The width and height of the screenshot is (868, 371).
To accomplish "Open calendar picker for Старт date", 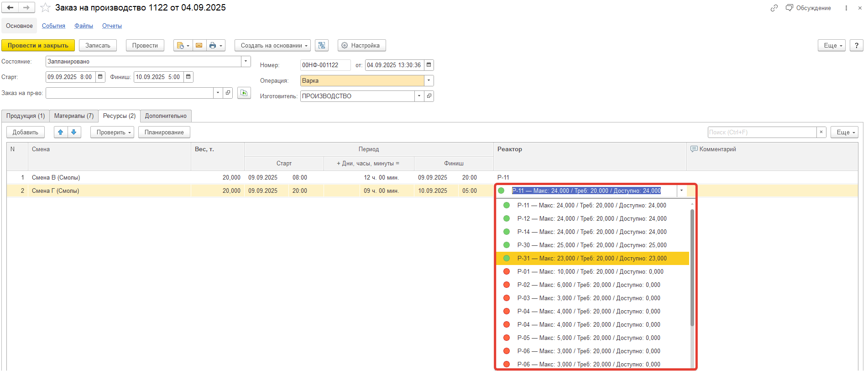I will click(x=100, y=77).
